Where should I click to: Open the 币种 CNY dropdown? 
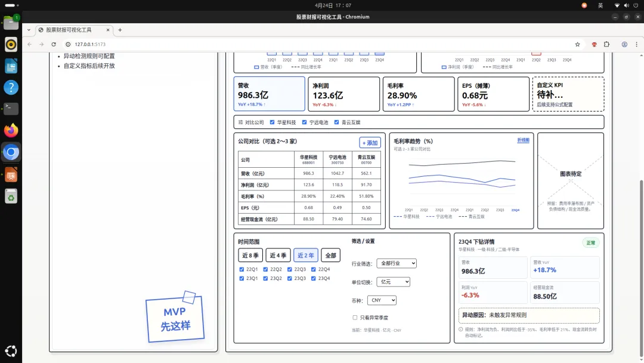(382, 300)
